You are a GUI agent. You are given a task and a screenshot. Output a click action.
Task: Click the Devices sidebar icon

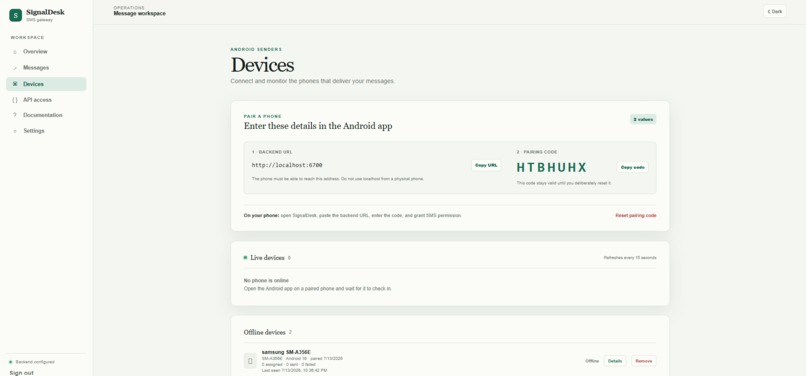pyautogui.click(x=14, y=84)
